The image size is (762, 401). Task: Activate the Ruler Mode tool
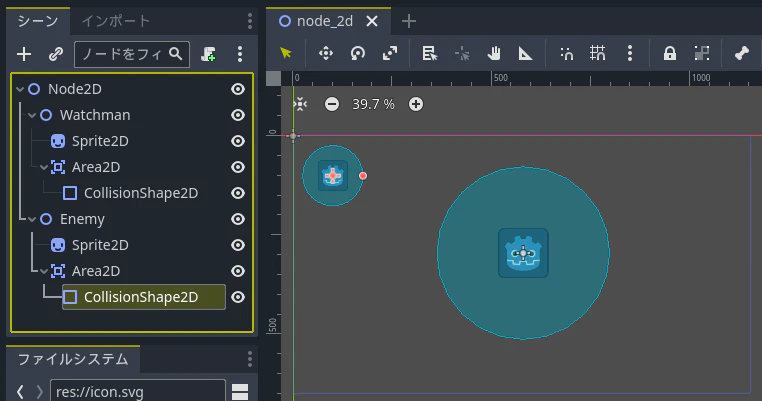525,53
